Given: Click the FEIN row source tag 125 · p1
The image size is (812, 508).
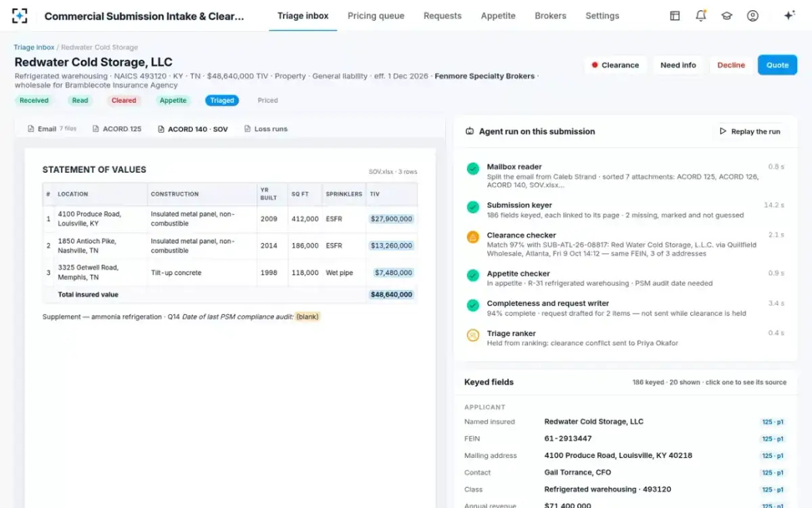Looking at the screenshot, I should pos(772,439).
